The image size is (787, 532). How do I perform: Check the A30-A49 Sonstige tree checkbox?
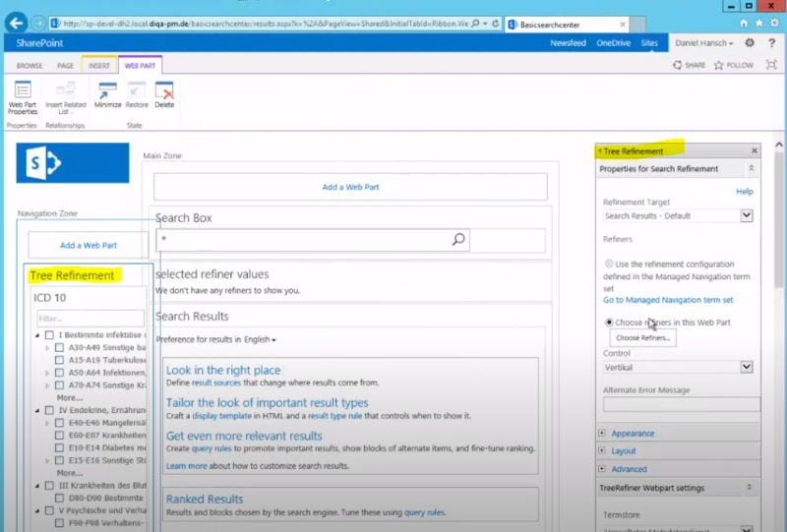click(x=59, y=347)
